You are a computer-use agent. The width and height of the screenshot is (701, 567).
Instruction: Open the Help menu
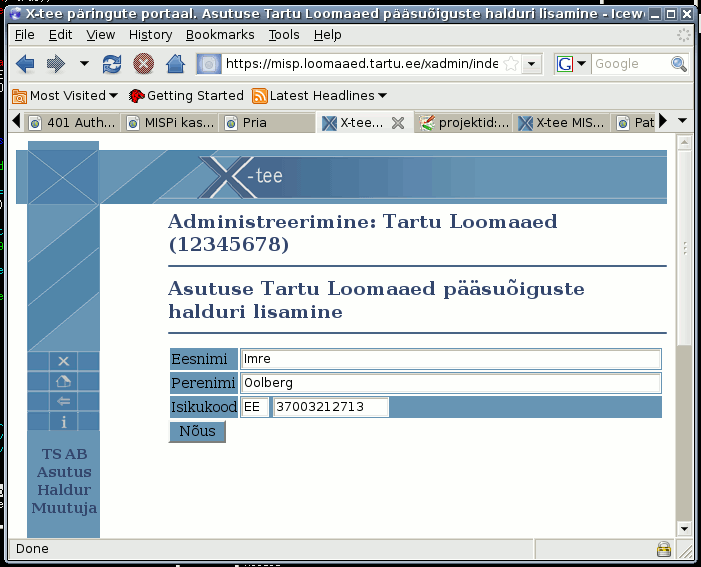point(327,35)
